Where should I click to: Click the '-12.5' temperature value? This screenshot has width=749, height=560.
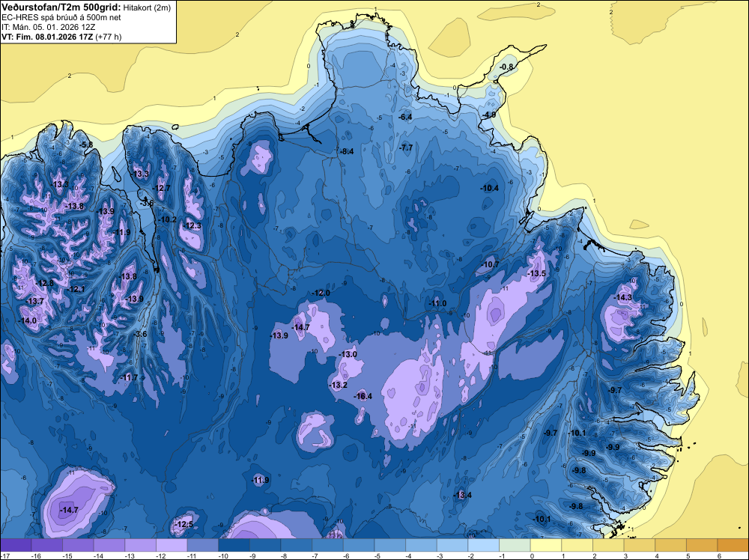(x=184, y=524)
